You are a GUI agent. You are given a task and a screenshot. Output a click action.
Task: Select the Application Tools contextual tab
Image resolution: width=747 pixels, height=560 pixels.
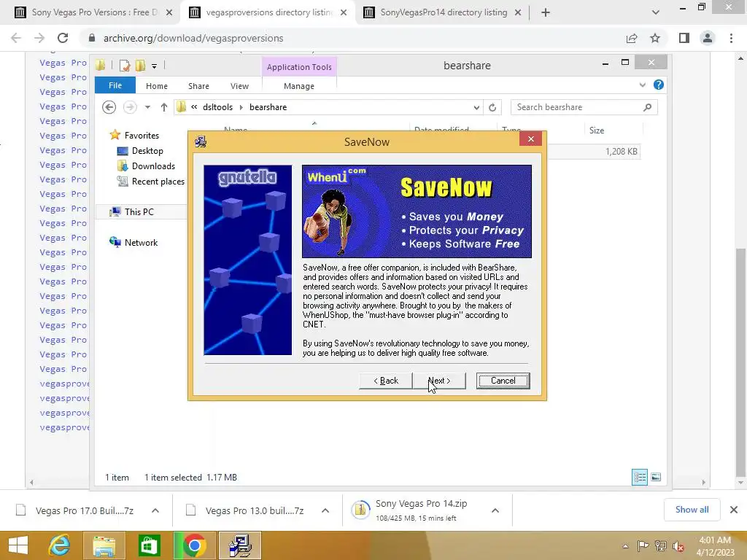[x=299, y=67]
